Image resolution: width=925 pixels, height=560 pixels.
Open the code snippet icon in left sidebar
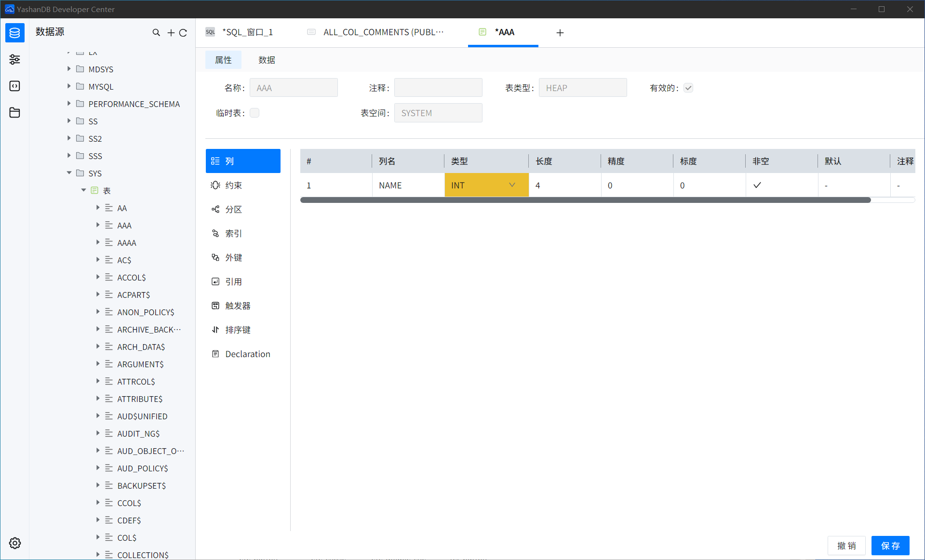point(14,86)
